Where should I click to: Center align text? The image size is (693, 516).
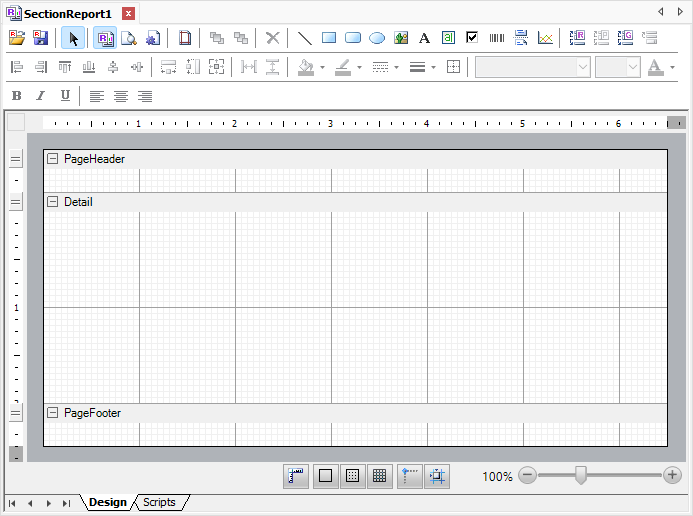tap(121, 96)
